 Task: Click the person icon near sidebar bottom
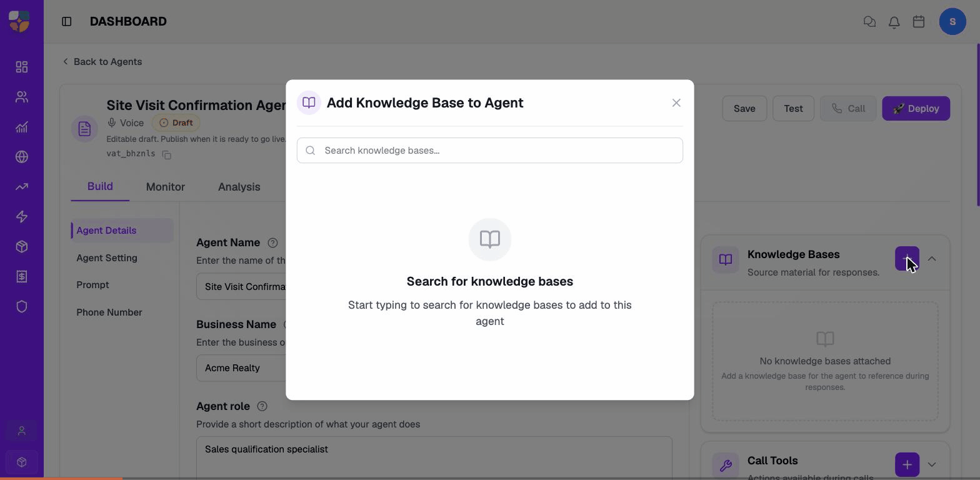click(x=22, y=431)
